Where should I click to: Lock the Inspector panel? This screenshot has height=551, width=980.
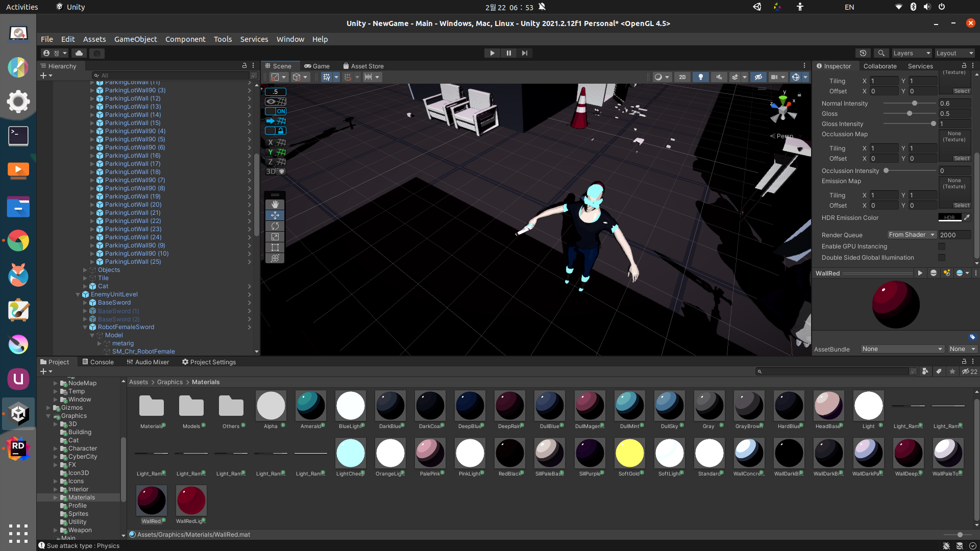coord(964,66)
